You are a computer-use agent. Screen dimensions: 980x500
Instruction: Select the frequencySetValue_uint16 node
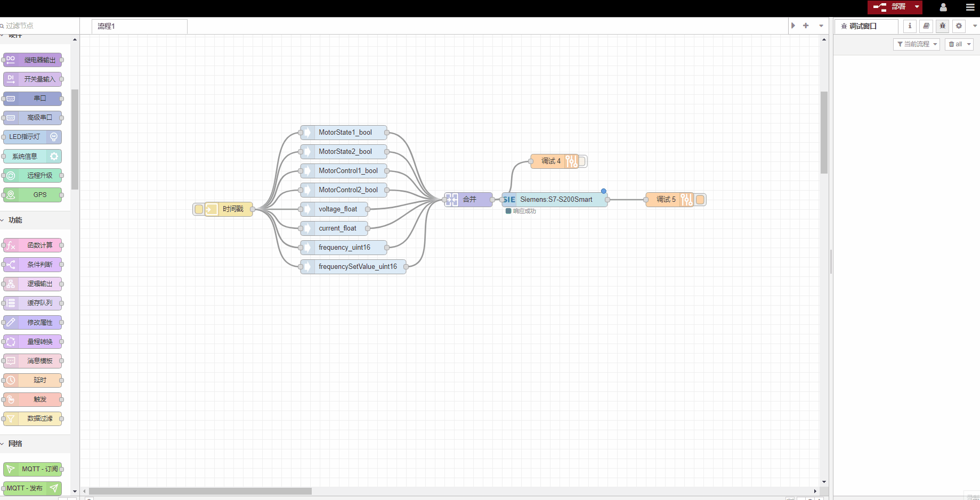[x=353, y=267]
